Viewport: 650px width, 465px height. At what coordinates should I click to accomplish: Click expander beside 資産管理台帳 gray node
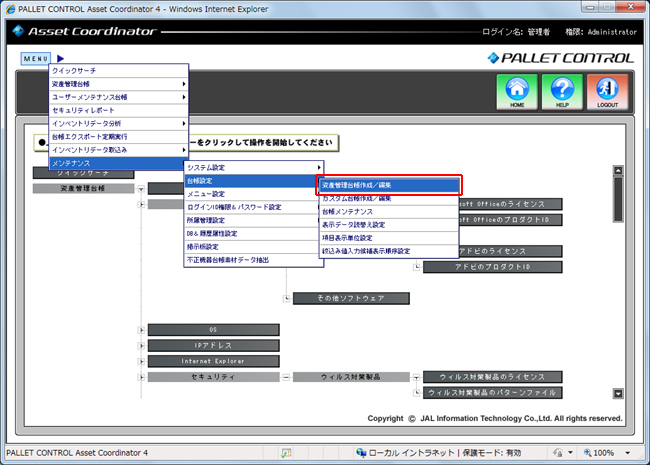141,189
